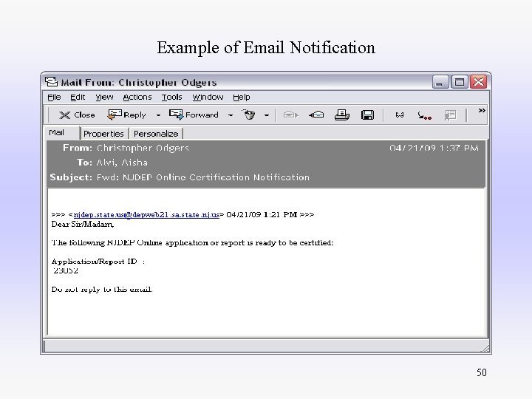
Task: Minimize the mail window
Action: click(440, 82)
